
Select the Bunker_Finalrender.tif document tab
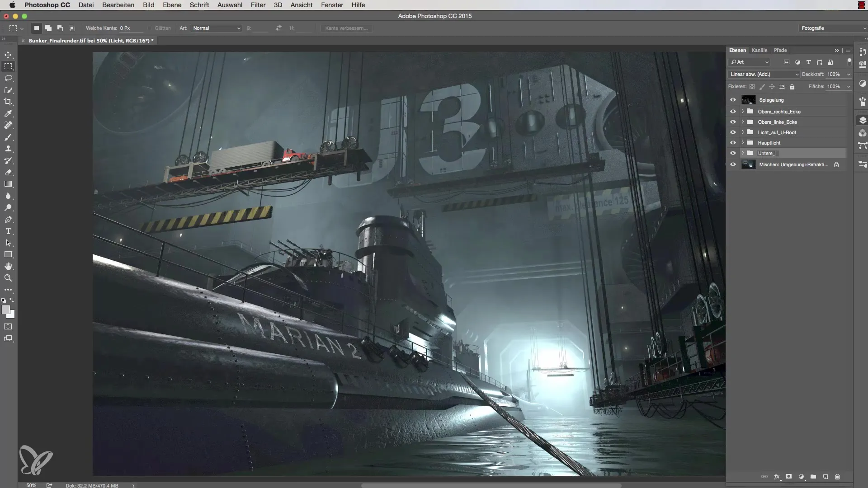click(91, 41)
